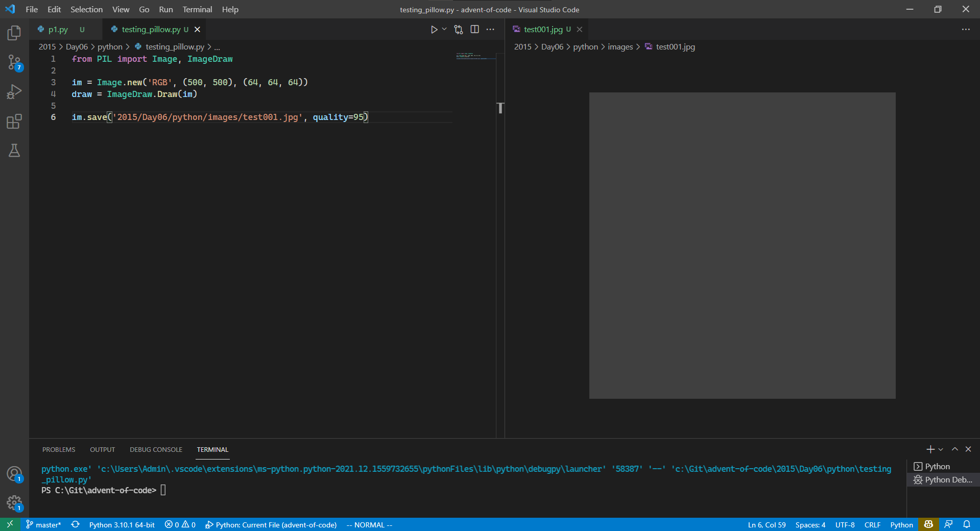The image size is (980, 531).
Task: Create a new terminal with plus icon
Action: [x=930, y=449]
